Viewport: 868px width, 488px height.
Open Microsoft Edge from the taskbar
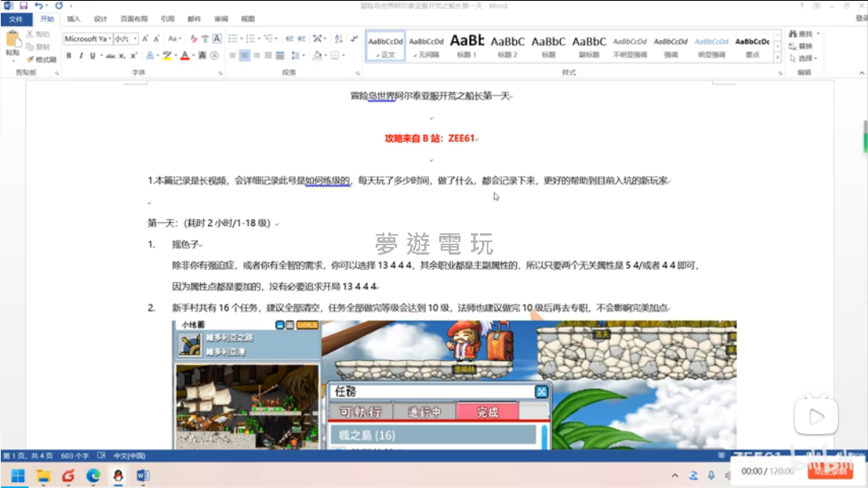point(93,475)
